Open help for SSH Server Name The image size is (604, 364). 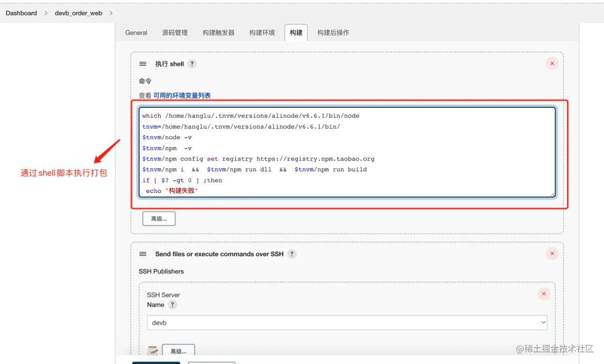point(172,305)
